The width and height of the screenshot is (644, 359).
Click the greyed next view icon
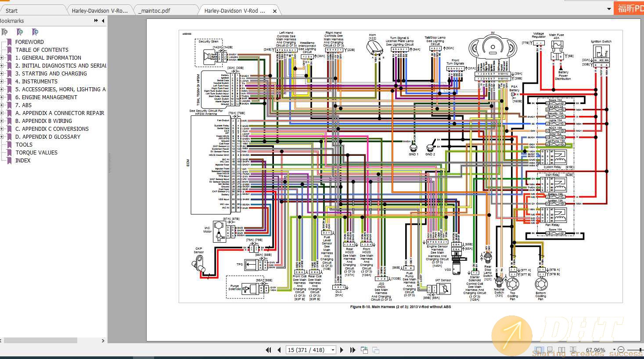(376, 350)
